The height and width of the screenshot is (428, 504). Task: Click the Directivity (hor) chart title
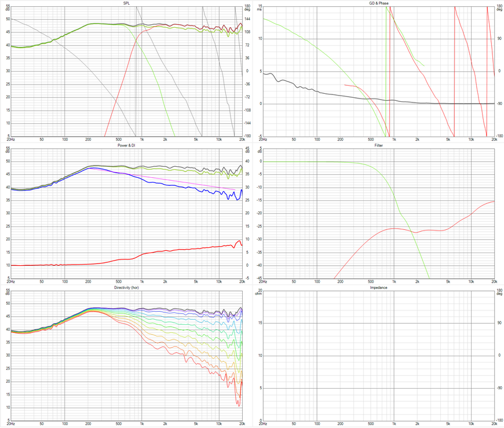pos(127,288)
